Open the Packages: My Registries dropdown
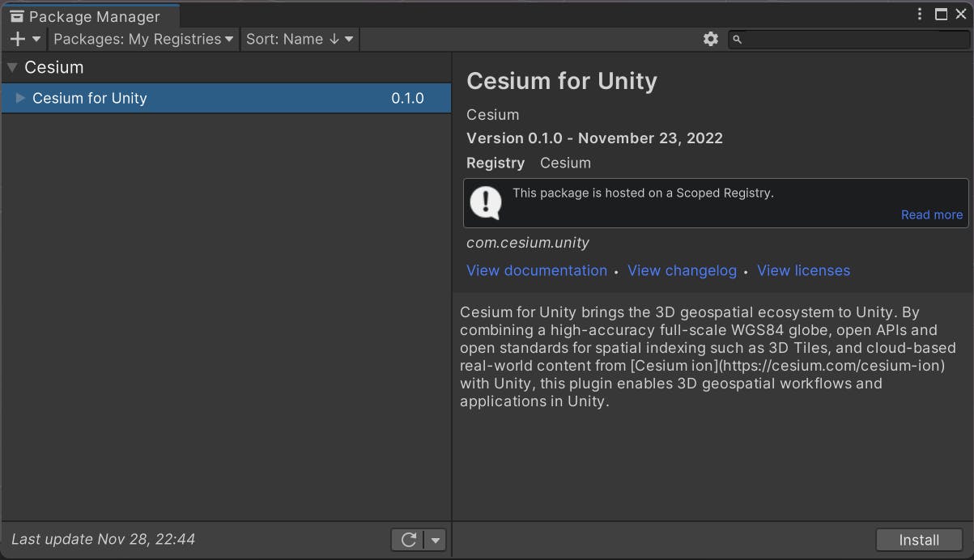The height and width of the screenshot is (560, 974). tap(143, 39)
